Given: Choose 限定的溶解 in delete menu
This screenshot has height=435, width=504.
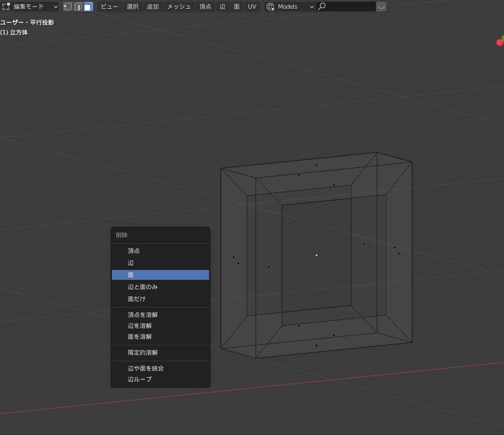Looking at the screenshot, I should click(x=161, y=352).
